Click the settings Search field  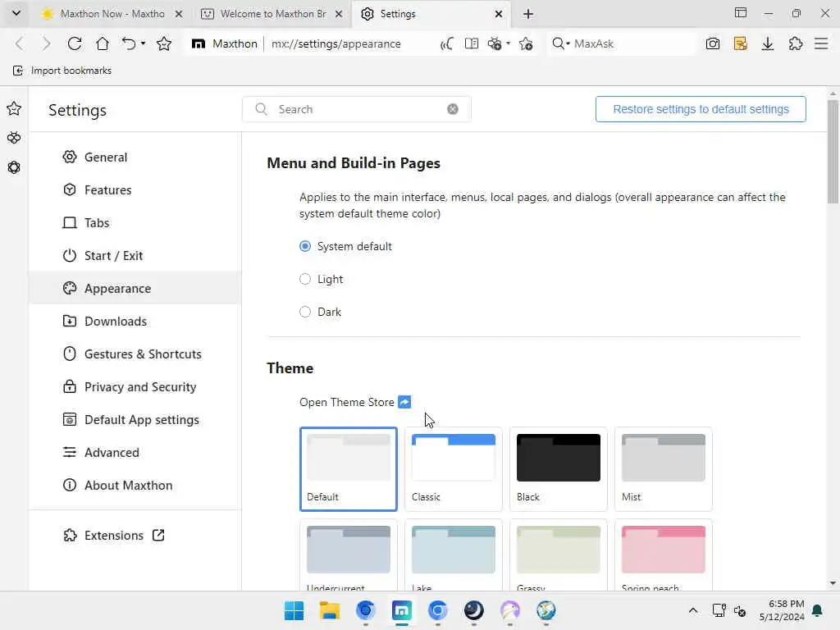click(x=357, y=109)
